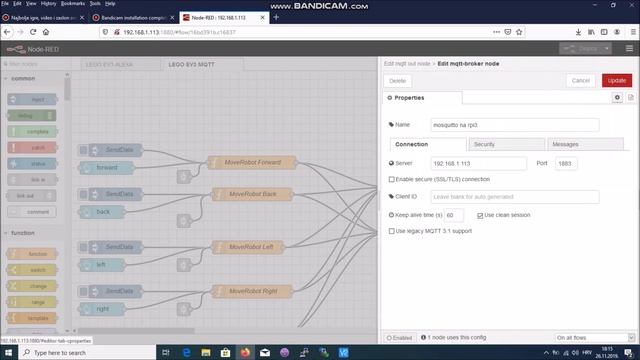640x360 pixels.
Task: Click the Windows taskbar search box
Action: pyautogui.click(x=87, y=352)
